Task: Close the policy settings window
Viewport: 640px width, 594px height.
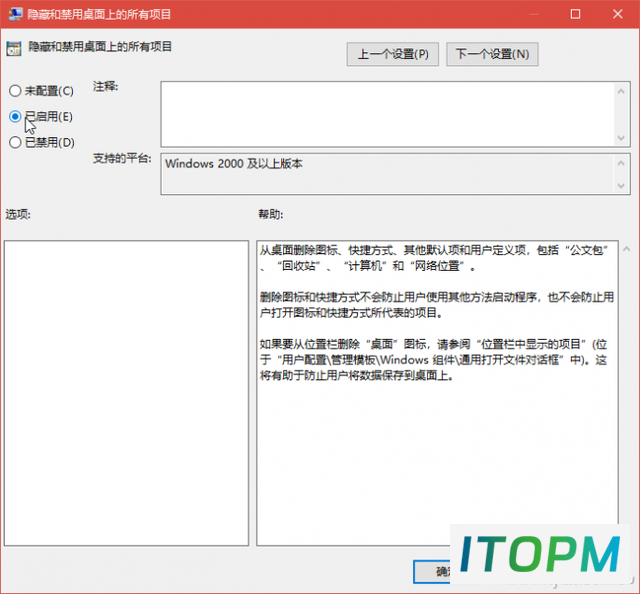Action: 618,14
